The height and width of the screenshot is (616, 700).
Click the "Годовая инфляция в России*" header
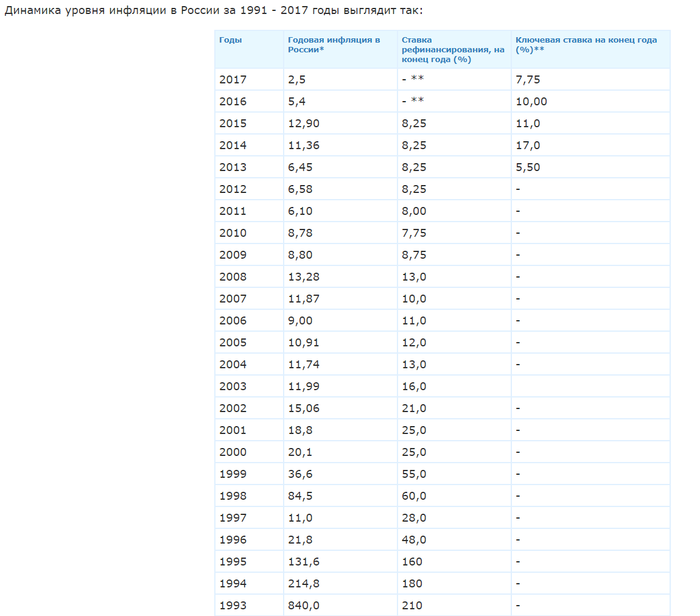[334, 44]
